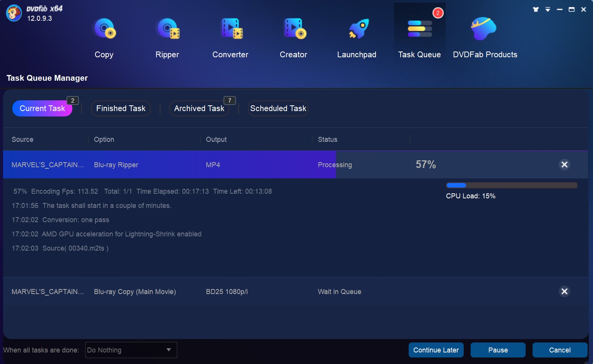This screenshot has height=364, width=593.
Task: Open the DVDFab Products icon
Action: click(484, 29)
